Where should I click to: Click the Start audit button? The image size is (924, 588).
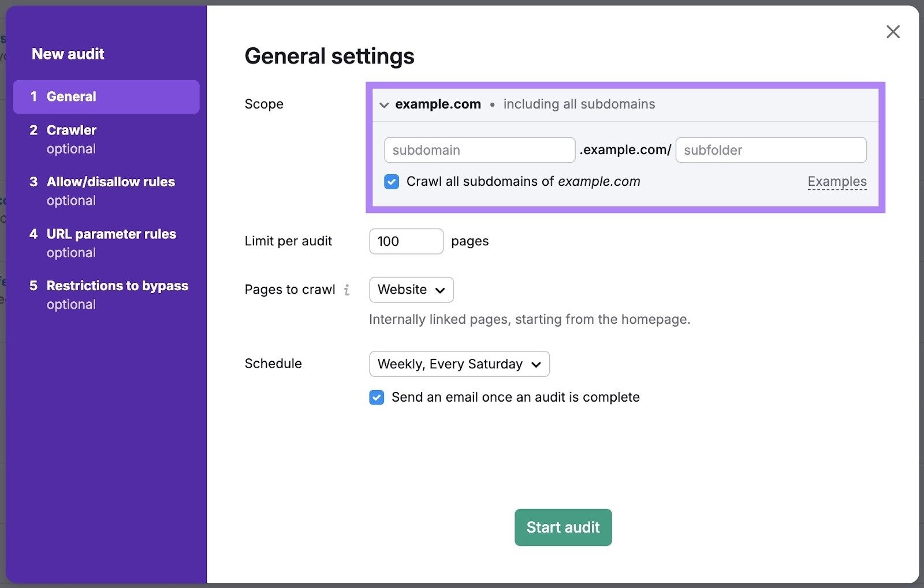[563, 527]
